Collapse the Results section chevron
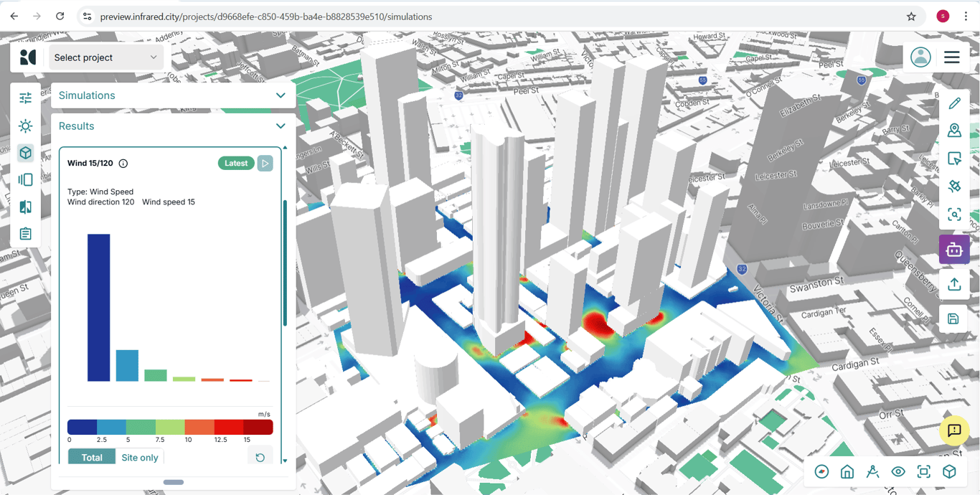Screen dimensions: 980x495 (281, 126)
